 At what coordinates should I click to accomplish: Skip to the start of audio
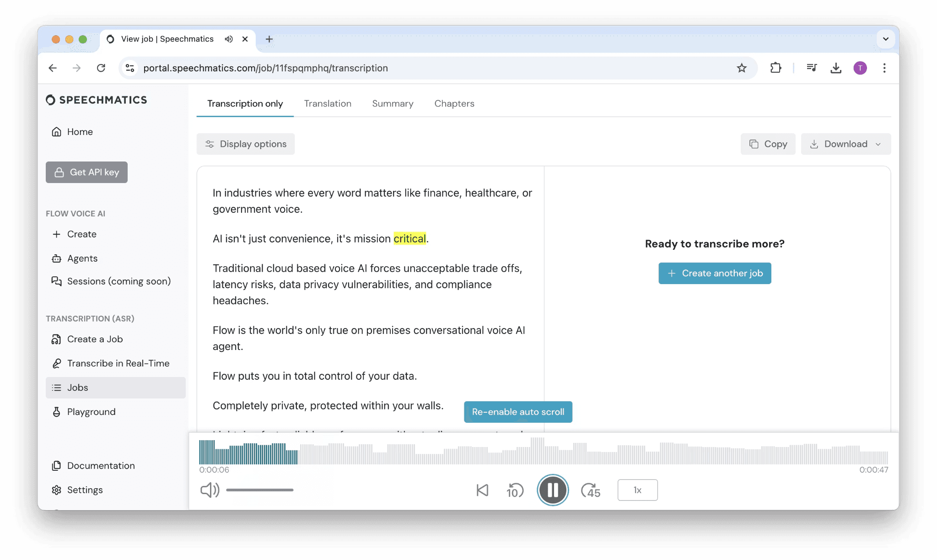(482, 490)
